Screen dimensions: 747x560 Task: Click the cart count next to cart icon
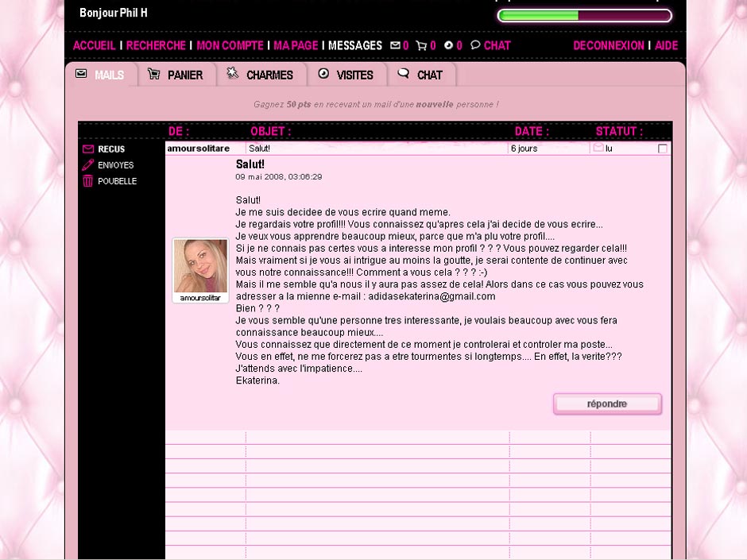pos(432,45)
